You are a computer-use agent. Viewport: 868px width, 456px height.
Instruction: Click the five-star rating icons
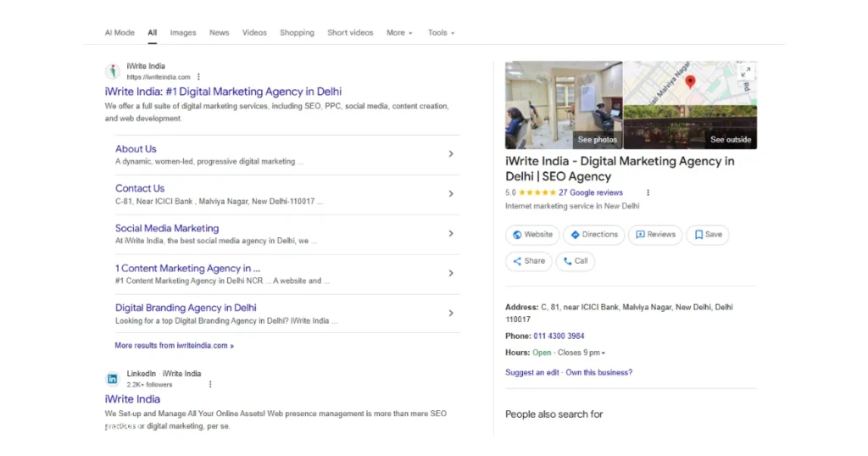(537, 192)
